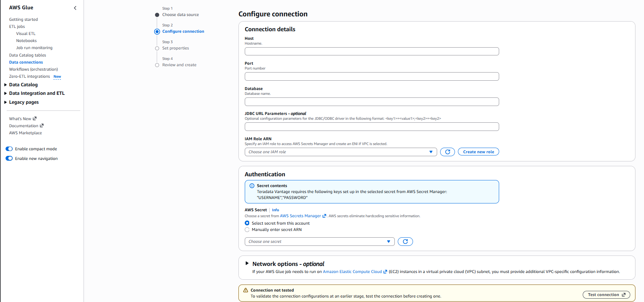Select Data connections in sidebar
This screenshot has width=644, height=302.
point(26,62)
